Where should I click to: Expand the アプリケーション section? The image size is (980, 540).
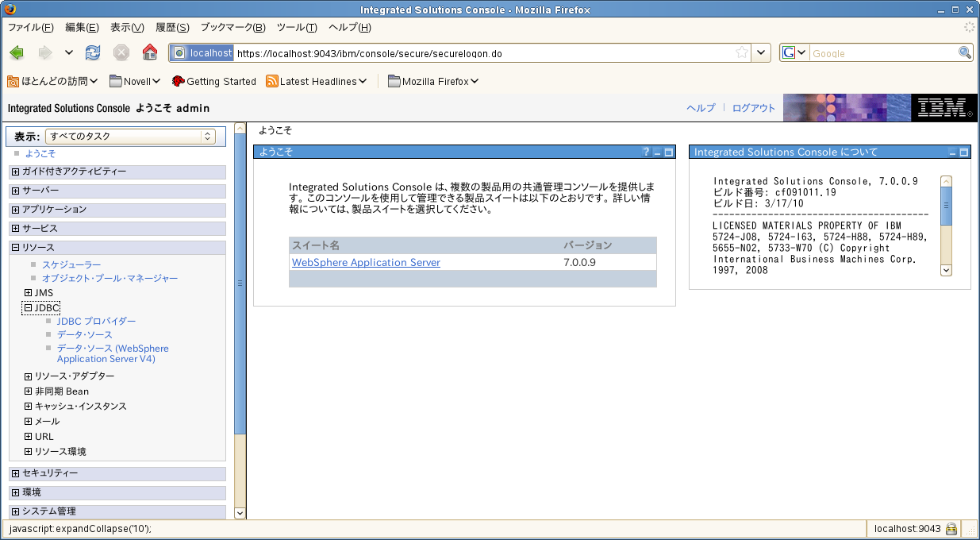click(16, 210)
